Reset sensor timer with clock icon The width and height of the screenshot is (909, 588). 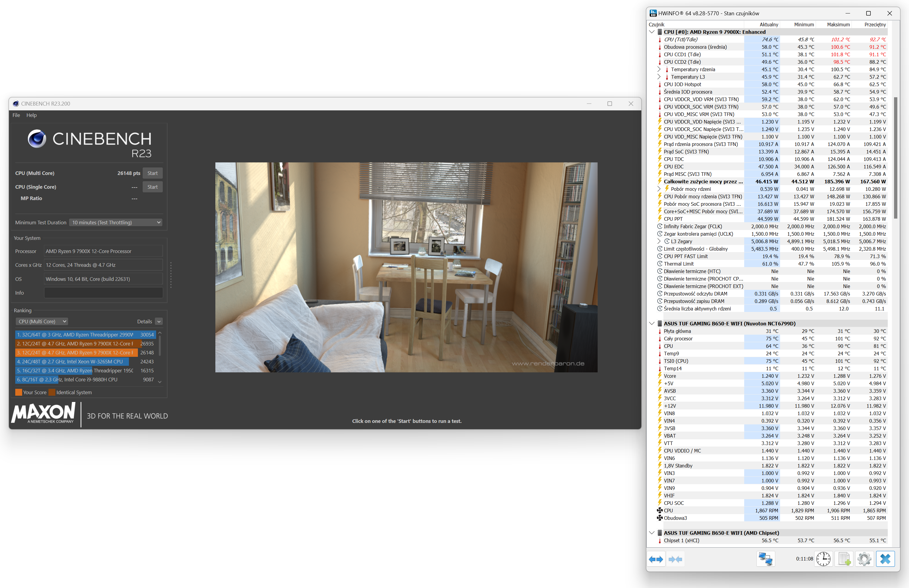(x=823, y=559)
